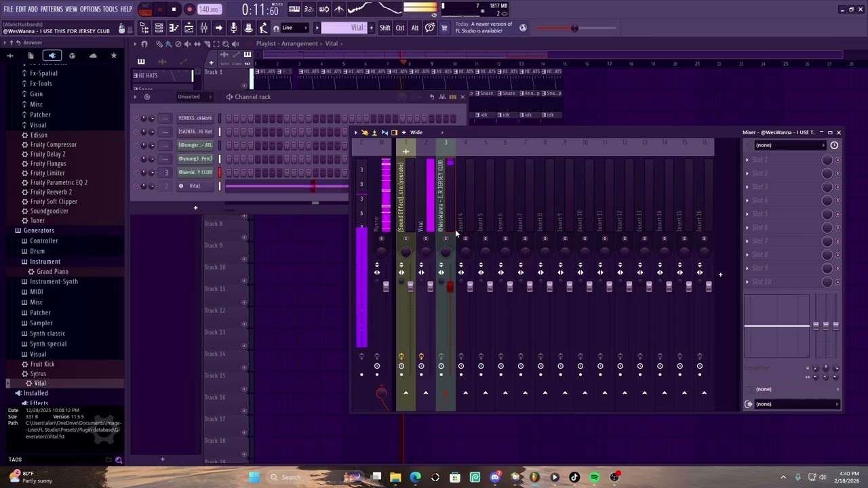Collapse the Generators folder
Screen dimensions: 868x488
(39, 230)
